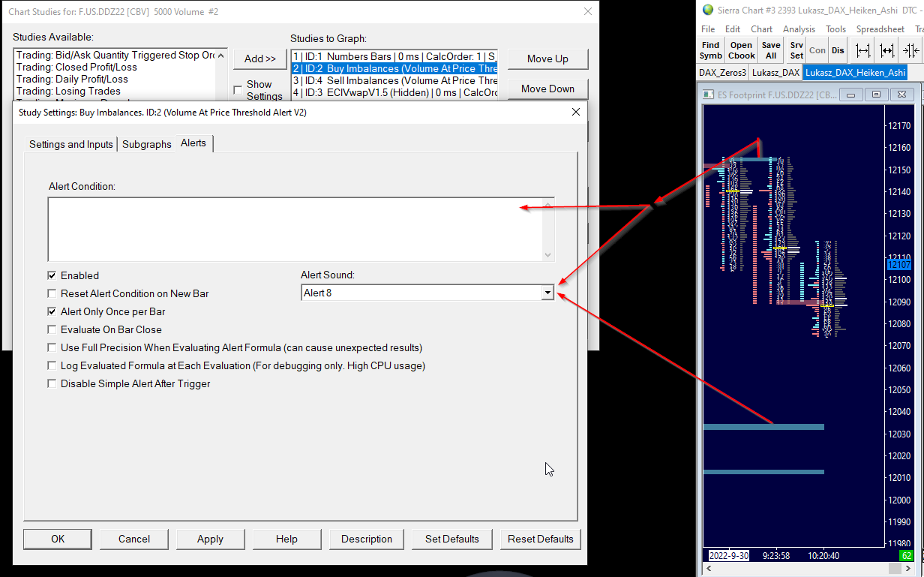Viewport: 924px width, 577px height.
Task: Click the bold-arrow bar spacing icon
Action: click(x=887, y=50)
